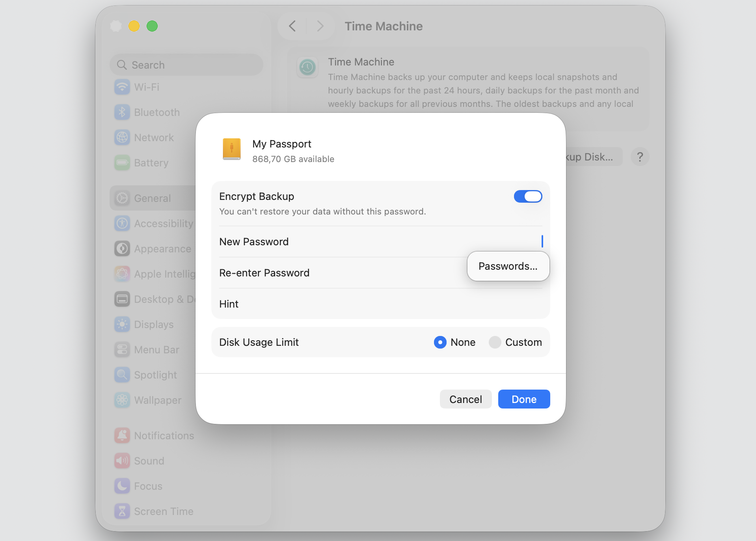Click the yellow minimize window button

pos(134,26)
